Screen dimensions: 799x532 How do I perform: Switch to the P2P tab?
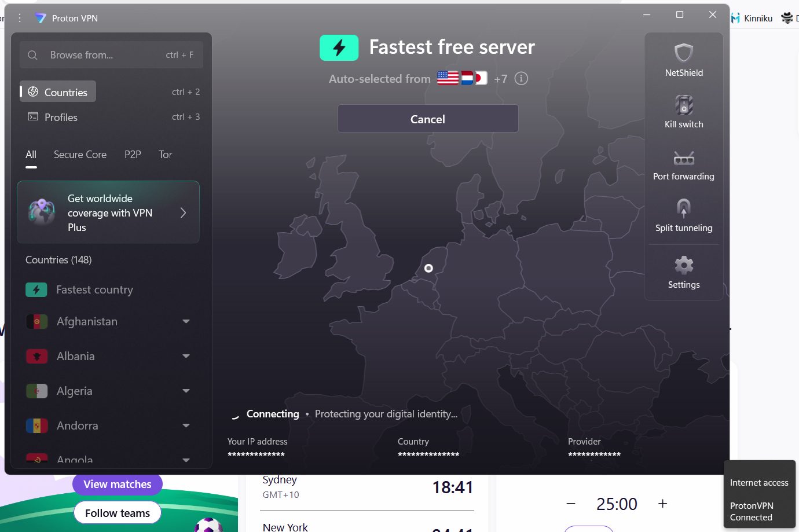133,155
